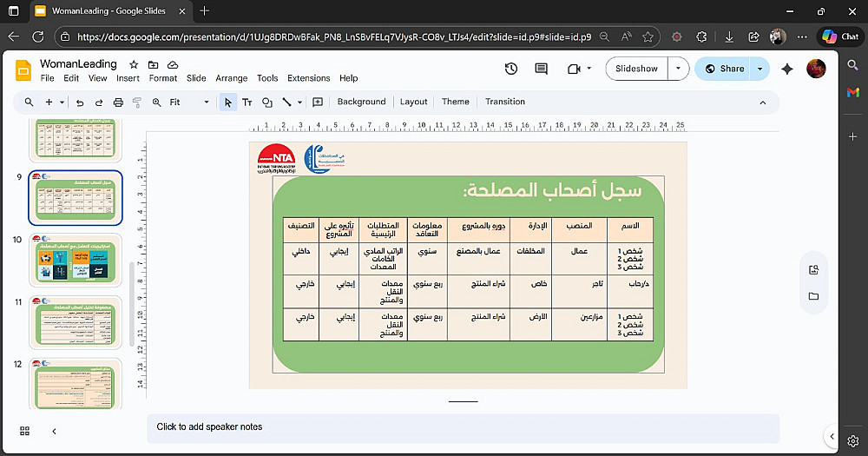Click the sidebar settings gear
Viewport: 868px width, 456px height.
coord(852,441)
